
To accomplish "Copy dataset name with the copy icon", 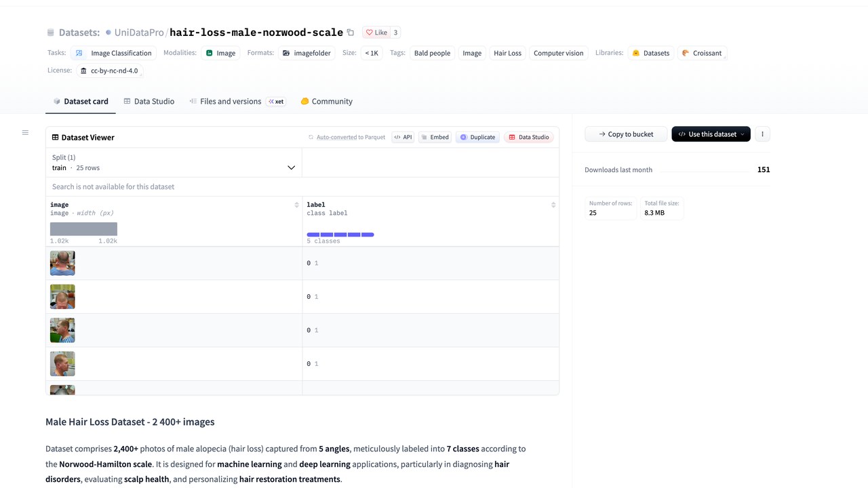I will pos(351,33).
